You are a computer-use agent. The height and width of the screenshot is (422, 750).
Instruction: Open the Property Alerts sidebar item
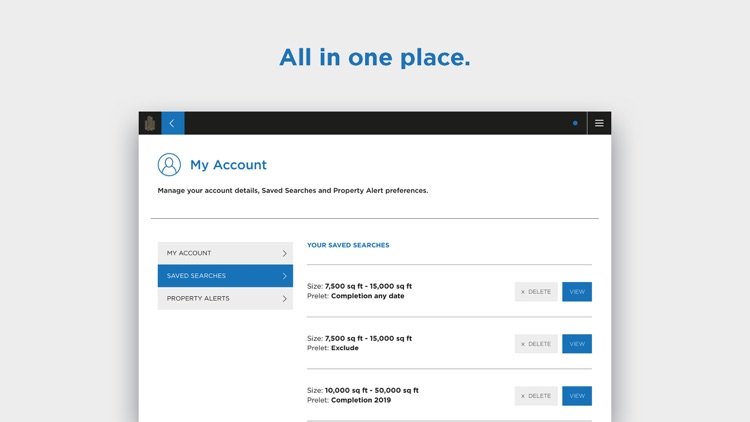pos(225,299)
